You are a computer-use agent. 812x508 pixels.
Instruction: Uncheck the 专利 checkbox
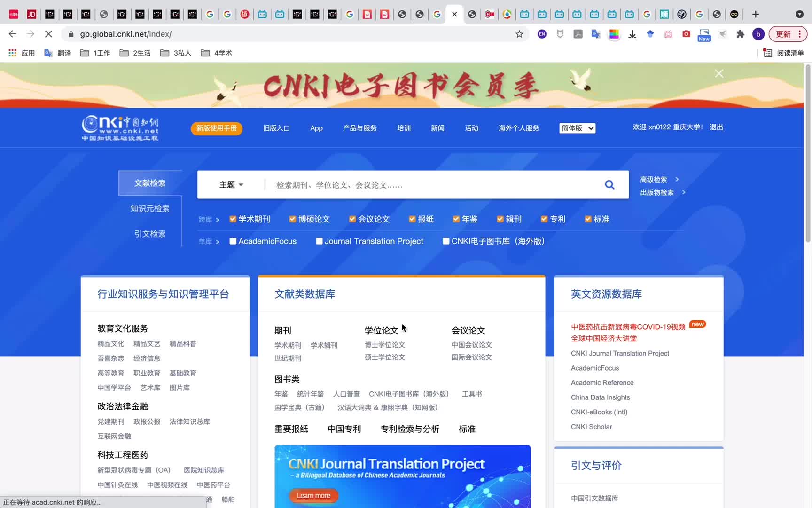(x=544, y=219)
